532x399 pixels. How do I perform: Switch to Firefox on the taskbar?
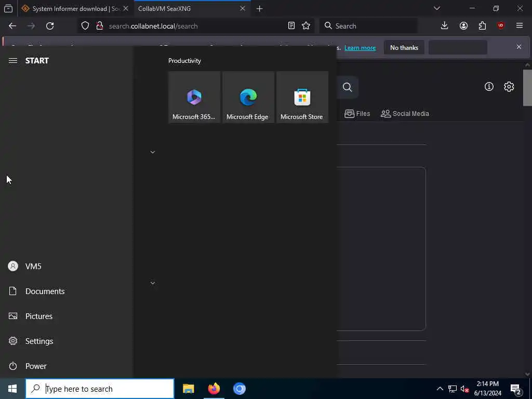click(214, 389)
